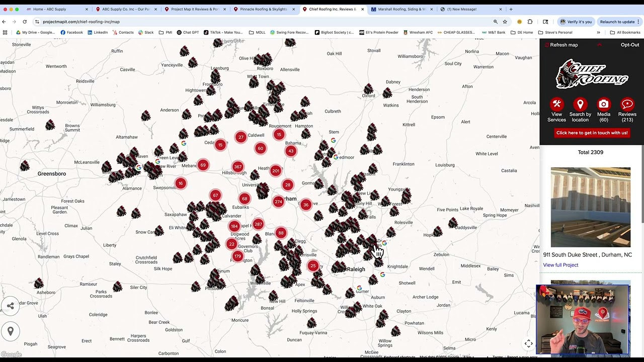The width and height of the screenshot is (644, 362).
Task: Click the map cluster marker 274
Action: tap(278, 202)
